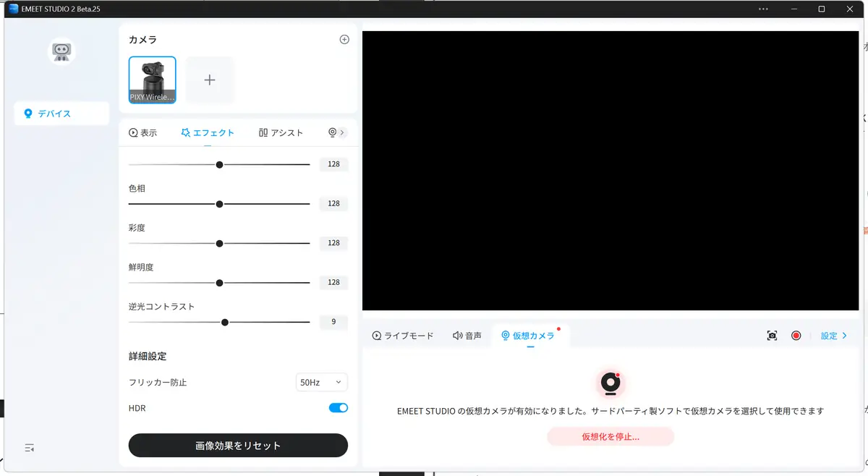Switch to the エフェクト tab
The image size is (868, 476).
208,133
